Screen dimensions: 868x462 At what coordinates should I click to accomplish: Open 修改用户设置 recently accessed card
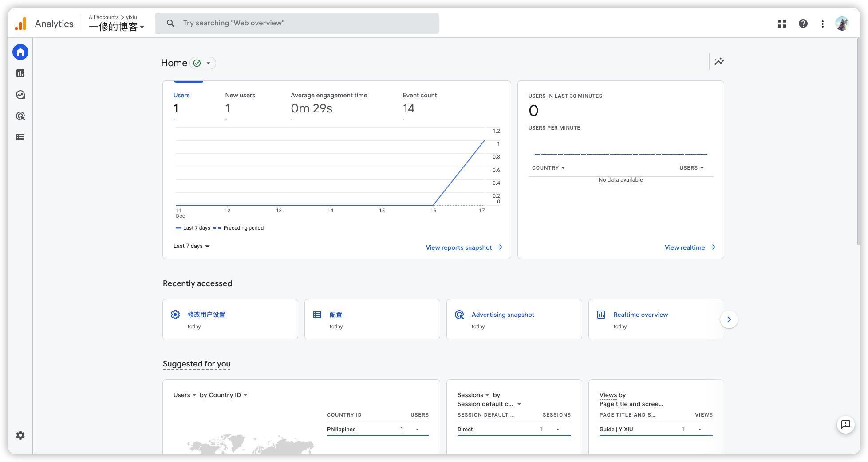tap(230, 319)
